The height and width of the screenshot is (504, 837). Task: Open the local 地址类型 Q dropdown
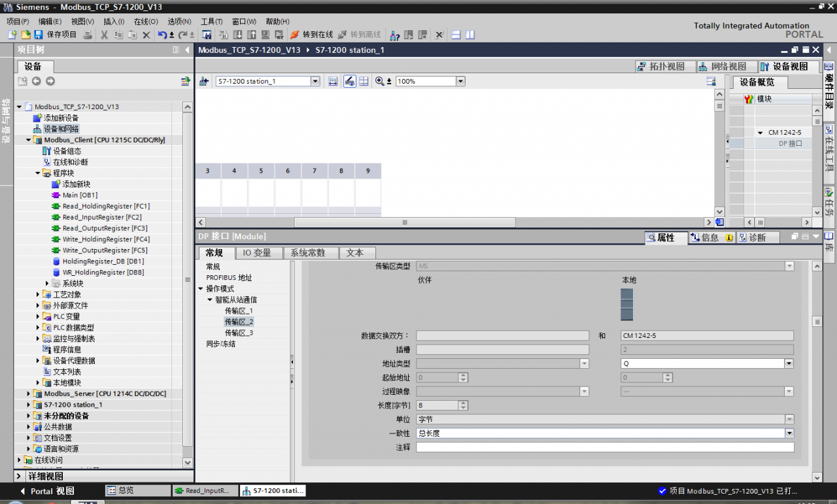click(x=789, y=363)
